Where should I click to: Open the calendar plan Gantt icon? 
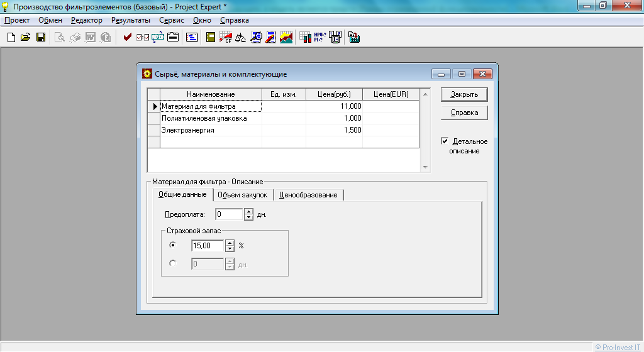click(x=192, y=37)
